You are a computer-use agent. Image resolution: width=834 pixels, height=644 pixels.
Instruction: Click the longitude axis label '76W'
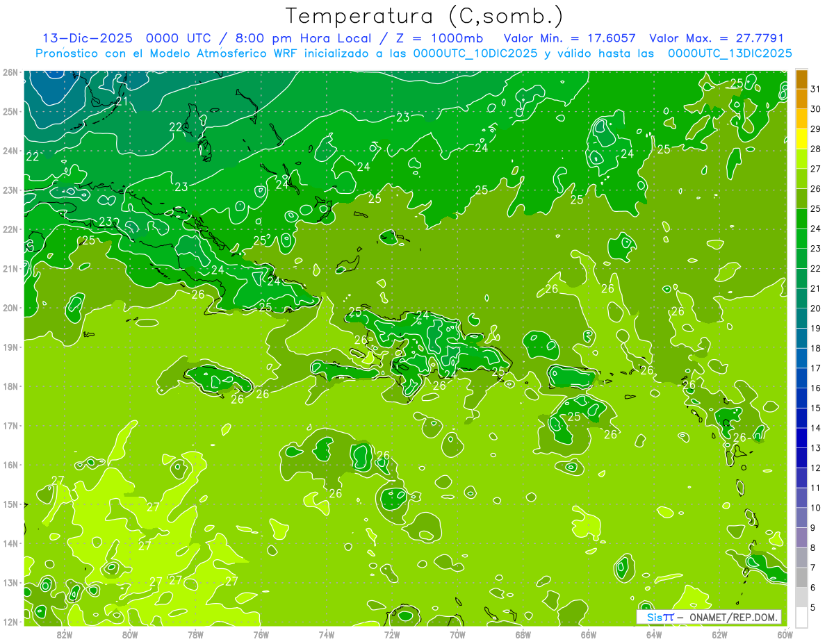tap(261, 634)
